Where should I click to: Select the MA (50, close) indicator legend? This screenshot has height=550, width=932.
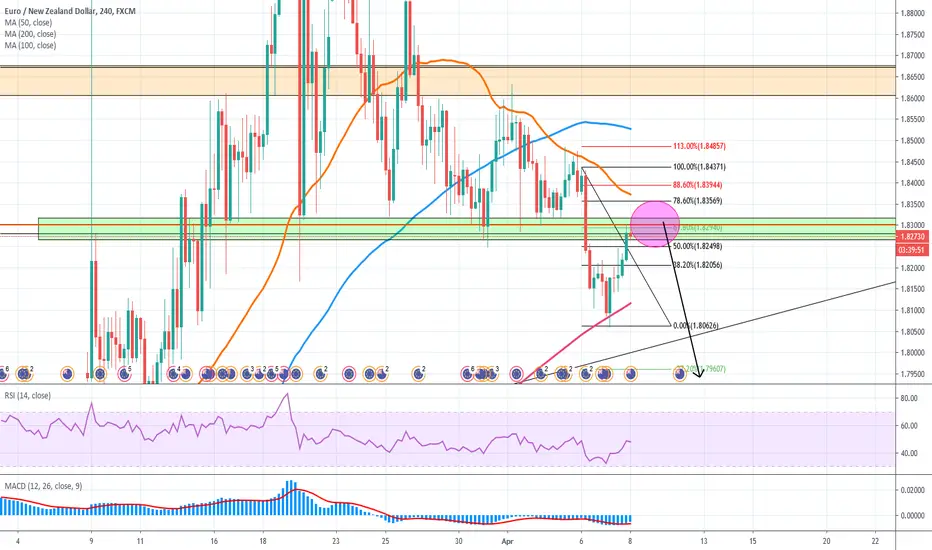coord(29,23)
